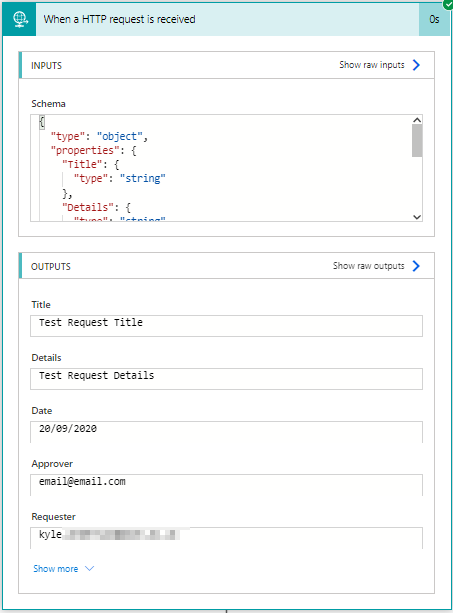
Task: Click the INPUTS section header
Action: click(x=227, y=65)
